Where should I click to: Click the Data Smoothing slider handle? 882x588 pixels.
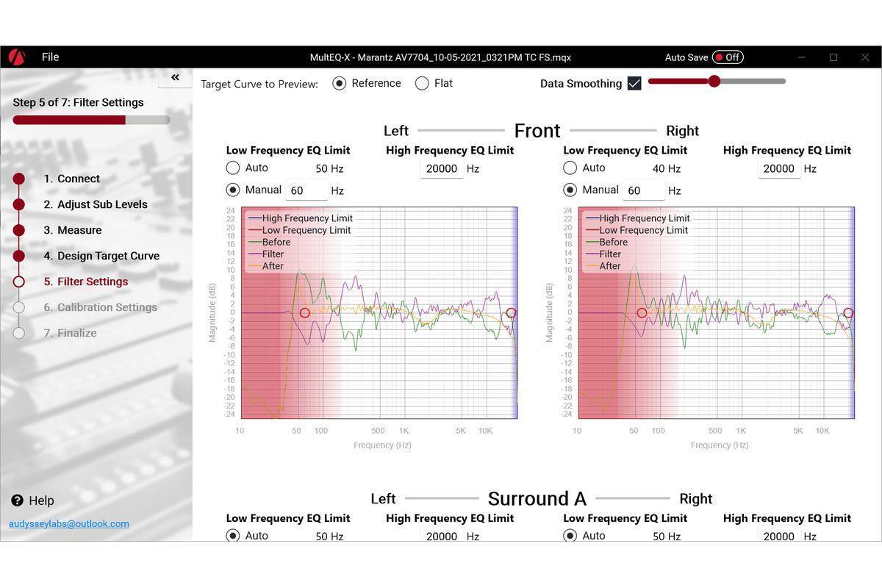coord(714,81)
